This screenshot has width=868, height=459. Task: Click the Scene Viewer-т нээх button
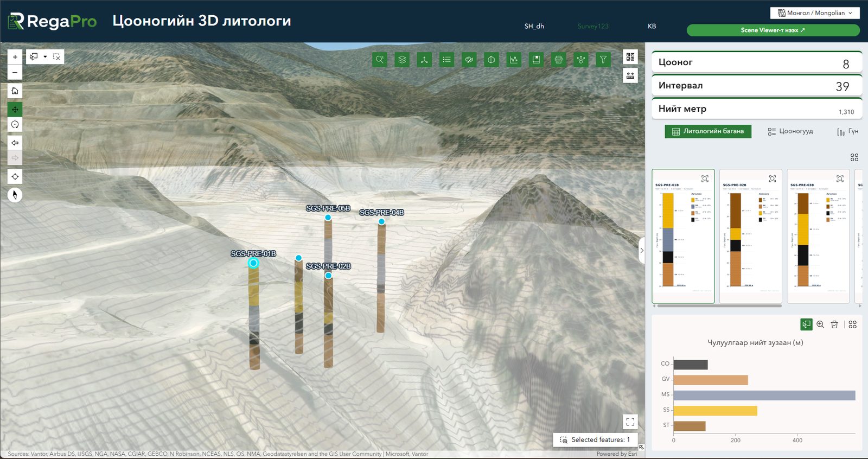[x=773, y=30]
